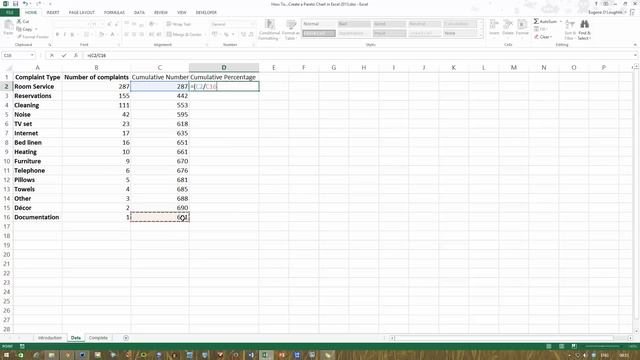The image size is (640, 360).
Task: Open the Name Box dropdown
Action: 32,55
